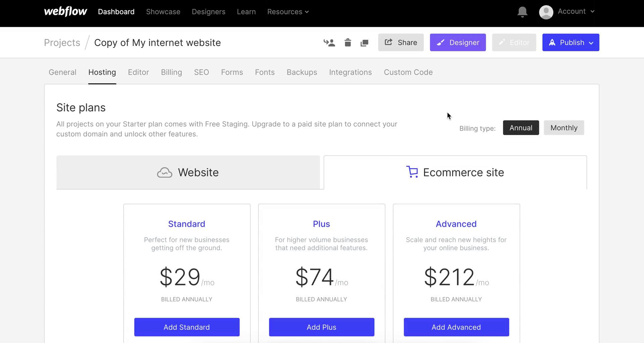The height and width of the screenshot is (343, 644).
Task: Open Learn in top navigation
Action: click(x=246, y=12)
